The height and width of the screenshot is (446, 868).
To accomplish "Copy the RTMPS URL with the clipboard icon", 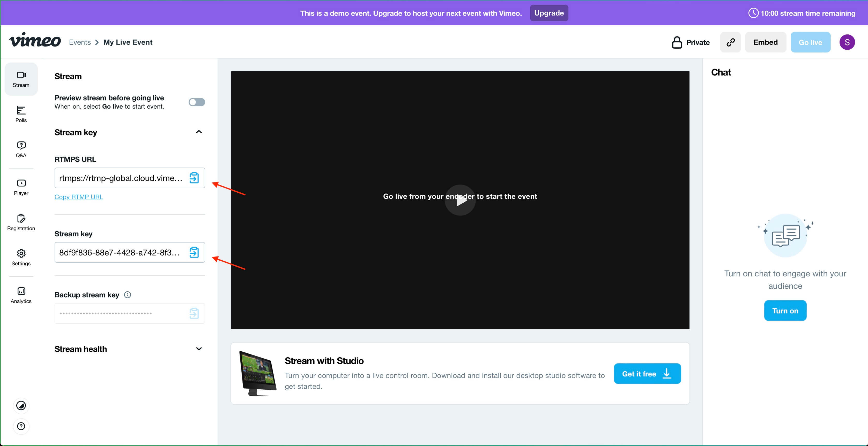I will tap(194, 178).
